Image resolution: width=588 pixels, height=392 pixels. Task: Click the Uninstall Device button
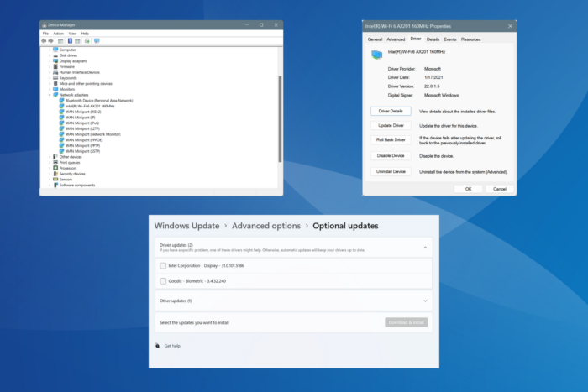391,171
